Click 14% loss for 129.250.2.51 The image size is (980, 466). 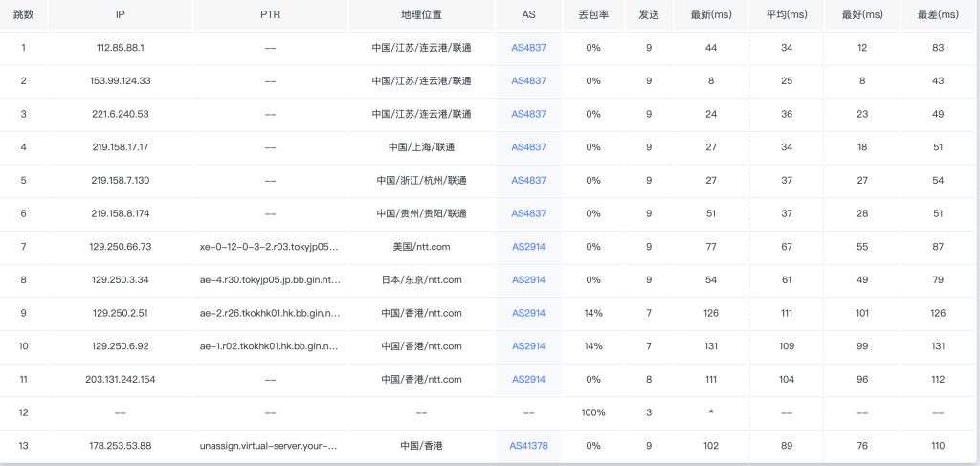coord(593,313)
